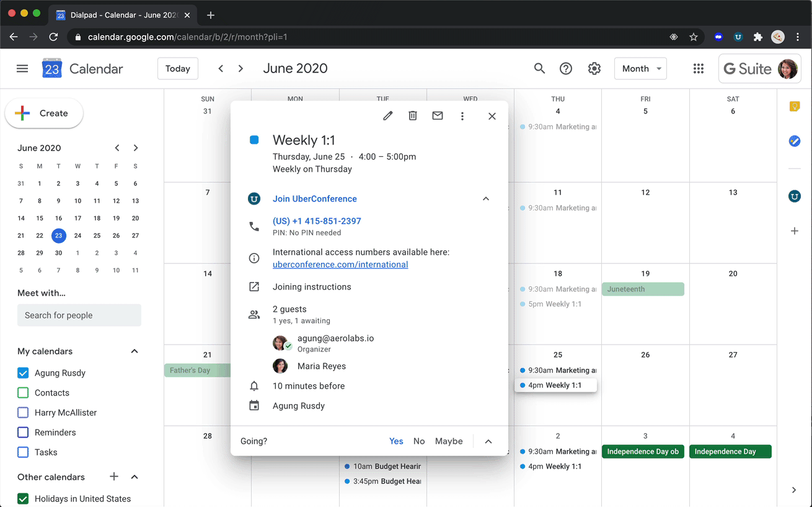The image size is (812, 507).
Task: Previous month in the mini calendar
Action: coord(117,148)
